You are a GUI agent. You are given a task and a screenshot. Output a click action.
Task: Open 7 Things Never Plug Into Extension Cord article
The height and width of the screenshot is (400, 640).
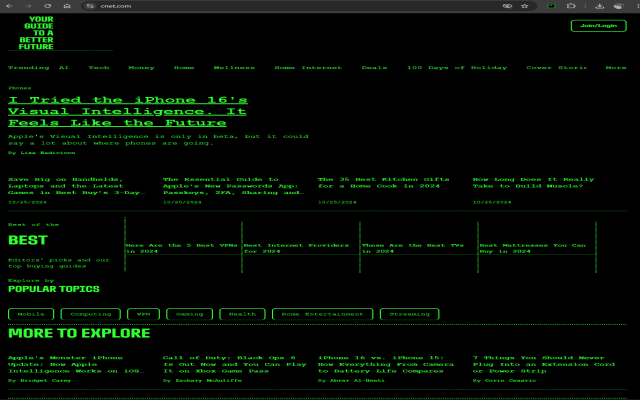point(544,364)
